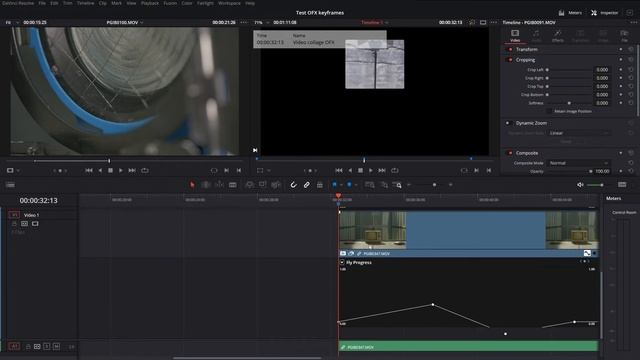Open Meters panel from top bar
This screenshot has height=360, width=640.
pos(570,13)
